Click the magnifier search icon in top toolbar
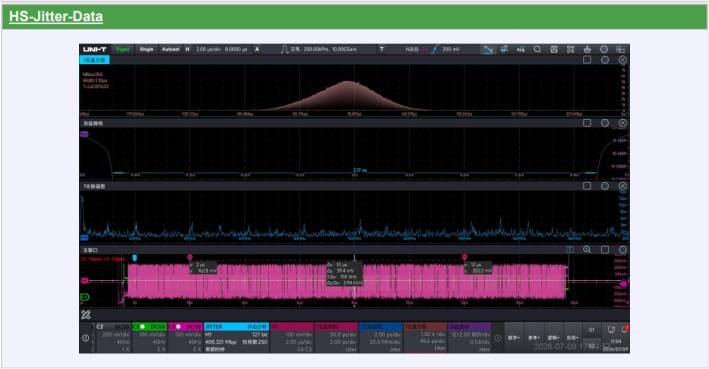 tap(537, 49)
